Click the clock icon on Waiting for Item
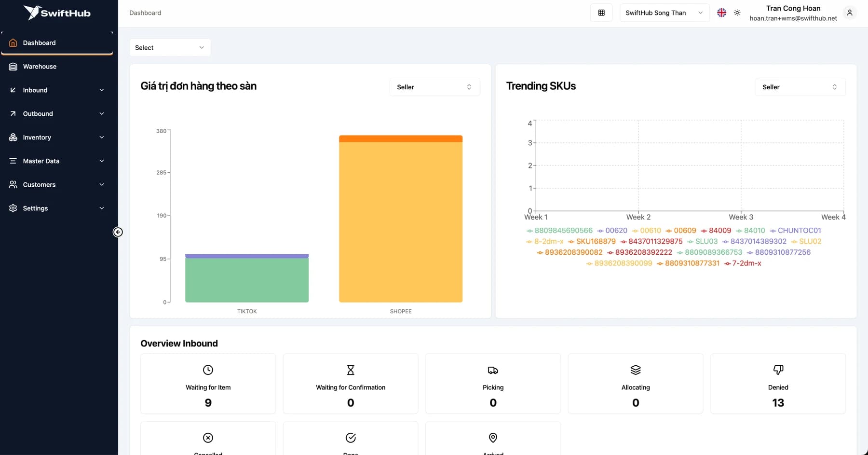The width and height of the screenshot is (868, 455). (208, 370)
